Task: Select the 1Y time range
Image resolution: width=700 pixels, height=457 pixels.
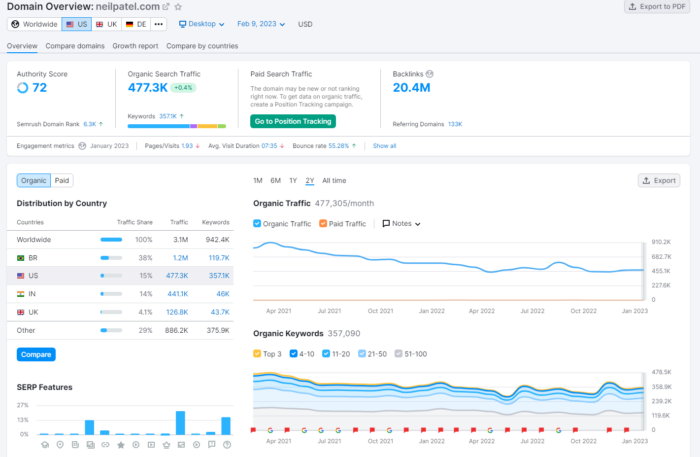Action: click(293, 181)
